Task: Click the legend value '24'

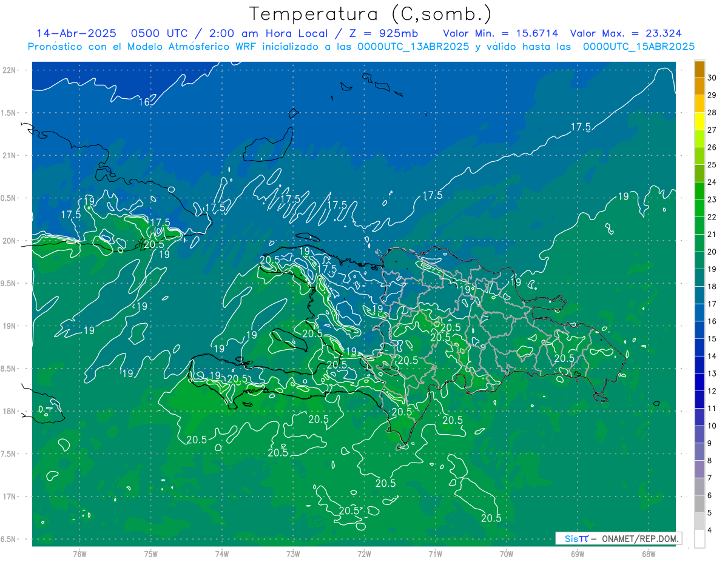Action: coord(712,182)
